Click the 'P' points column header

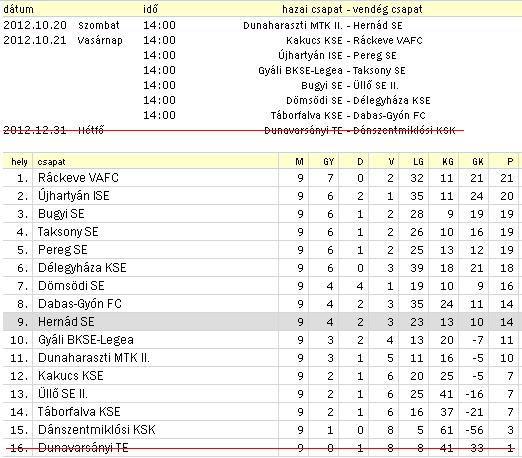click(510, 162)
